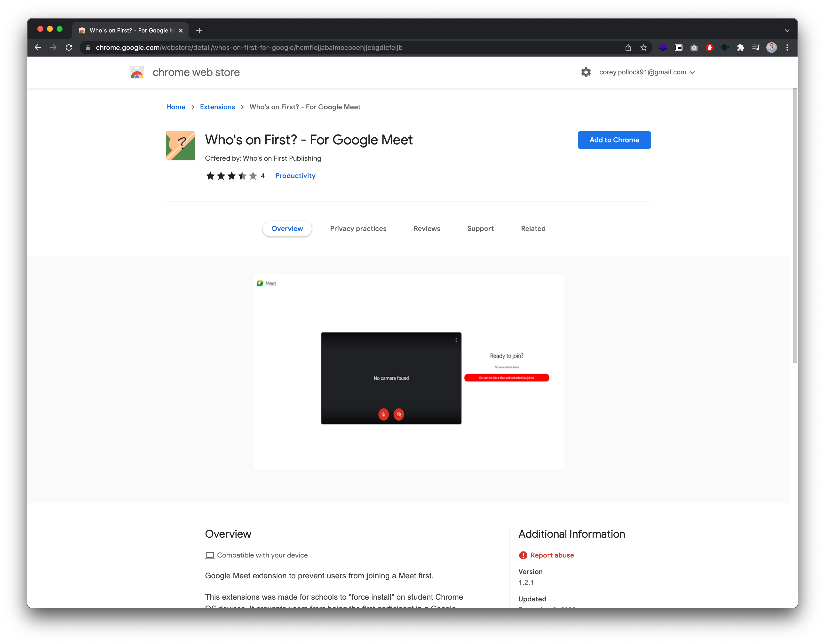The width and height of the screenshot is (825, 644).
Task: Open web store settings gear
Action: pyautogui.click(x=586, y=72)
